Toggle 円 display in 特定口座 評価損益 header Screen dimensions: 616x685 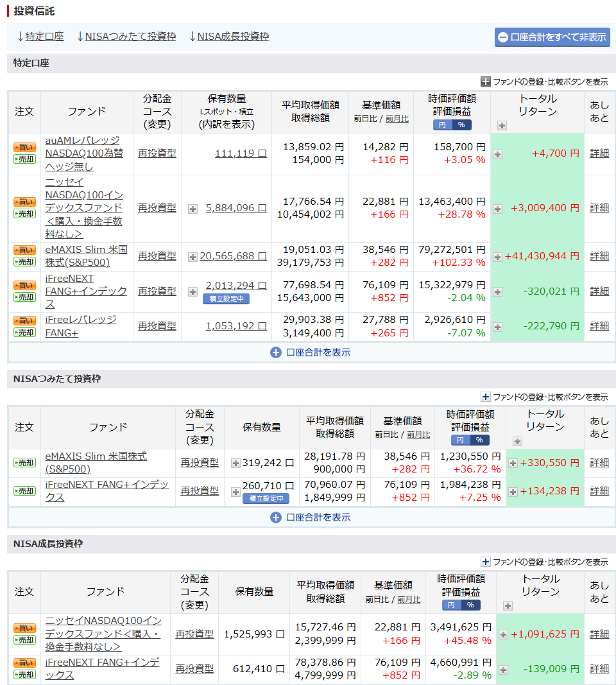point(442,125)
